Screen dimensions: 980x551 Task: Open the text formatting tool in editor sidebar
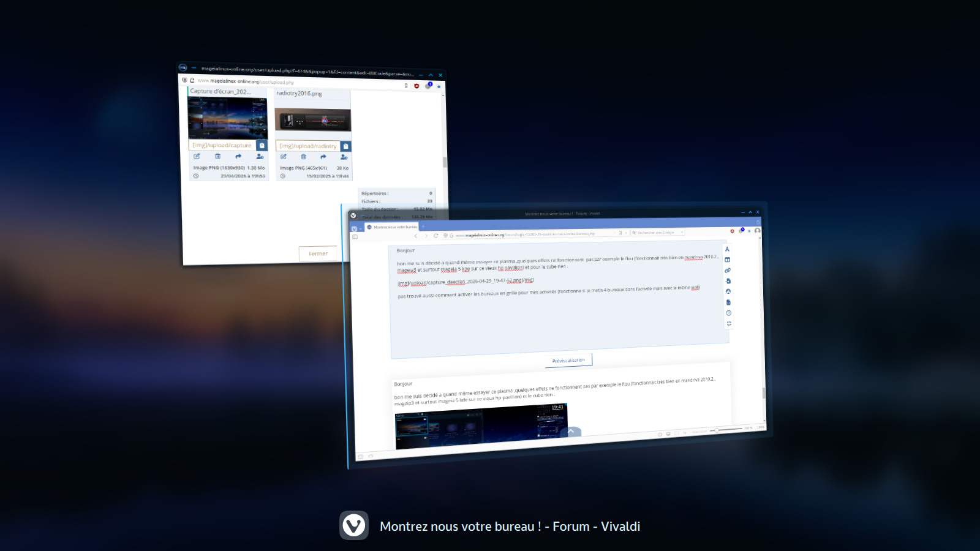coord(727,249)
